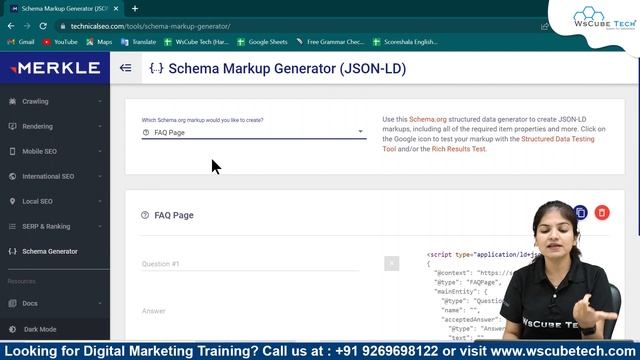
Task: Click the Local SEO pin icon
Action: [x=12, y=201]
